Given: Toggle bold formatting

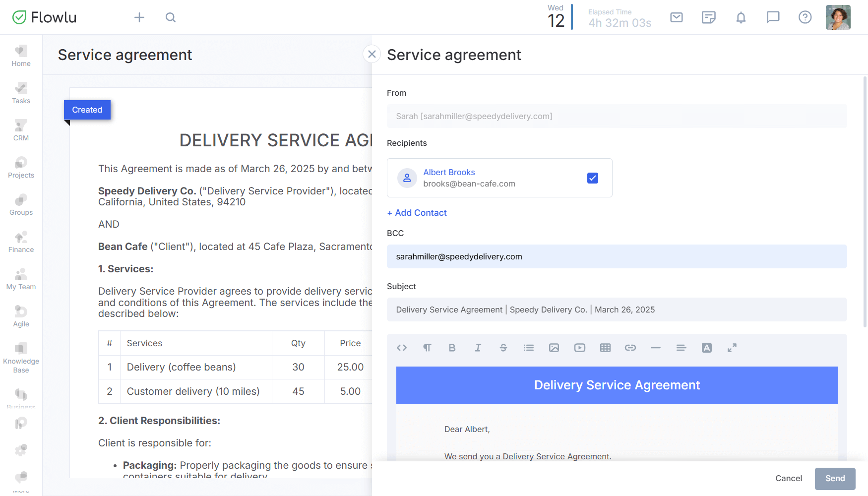Looking at the screenshot, I should [x=452, y=348].
